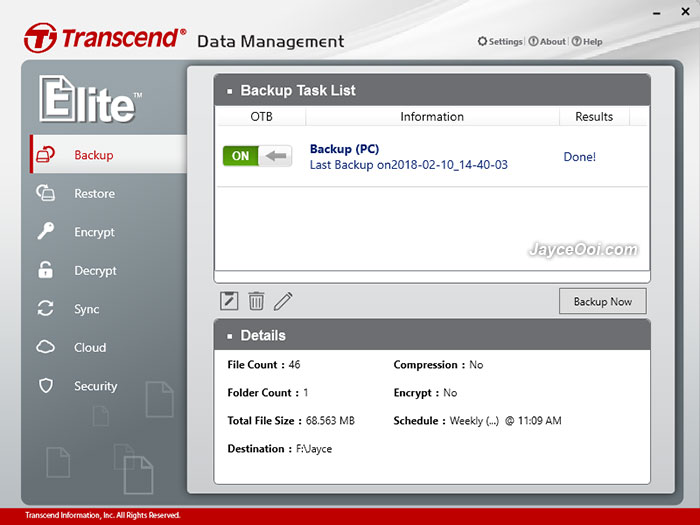Viewport: 700px width, 525px height.
Task: Click the Information column header
Action: coord(432,117)
